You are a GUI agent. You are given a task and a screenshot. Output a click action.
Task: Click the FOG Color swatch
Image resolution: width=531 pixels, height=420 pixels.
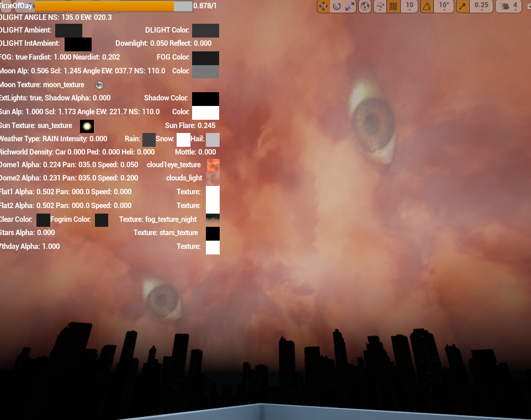click(x=205, y=58)
